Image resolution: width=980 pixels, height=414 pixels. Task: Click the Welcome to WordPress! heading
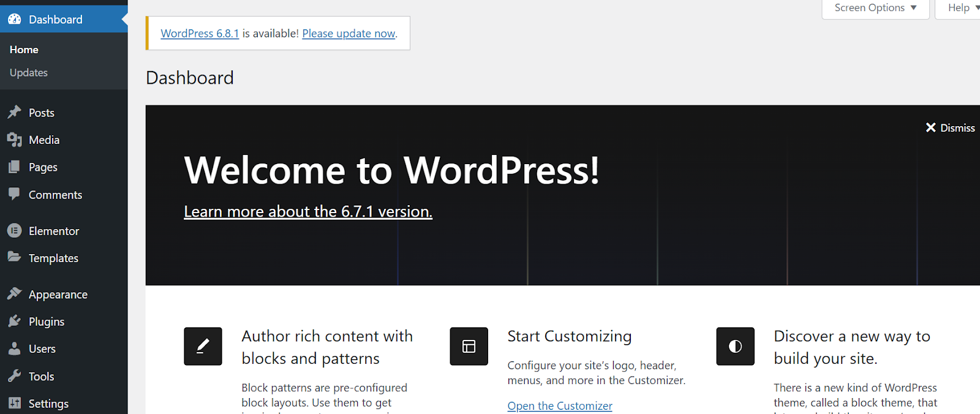391,170
